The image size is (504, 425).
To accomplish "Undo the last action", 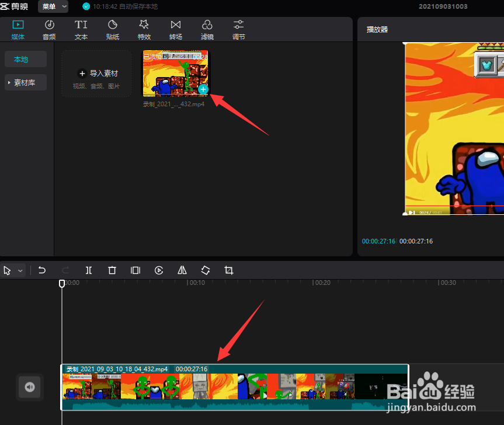I will [42, 270].
